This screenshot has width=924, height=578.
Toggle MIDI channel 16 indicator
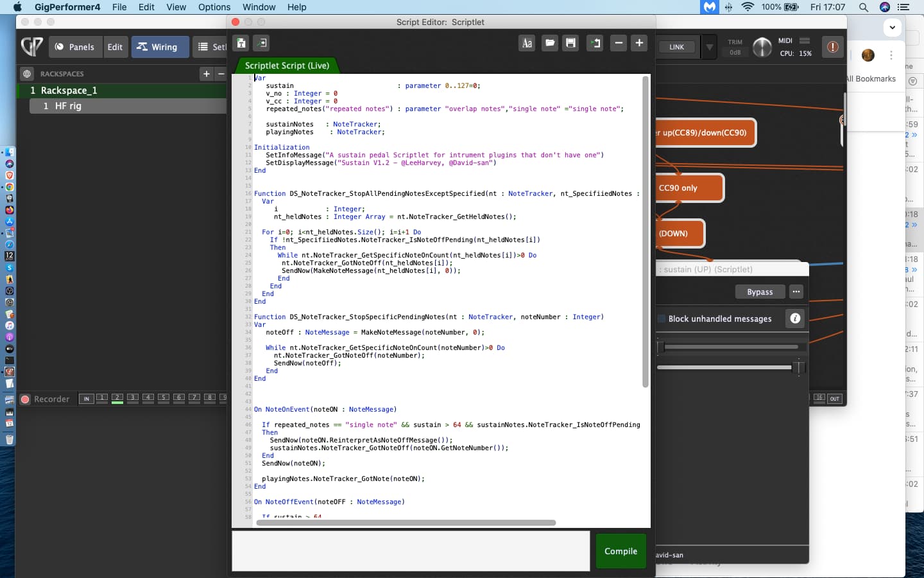click(x=819, y=398)
